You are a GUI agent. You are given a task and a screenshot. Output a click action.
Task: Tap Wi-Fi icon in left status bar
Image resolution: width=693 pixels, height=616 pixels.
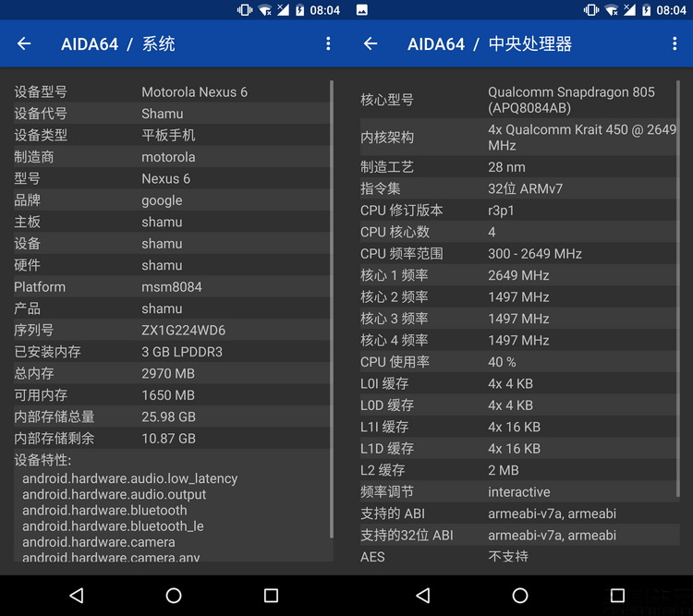coord(265,10)
